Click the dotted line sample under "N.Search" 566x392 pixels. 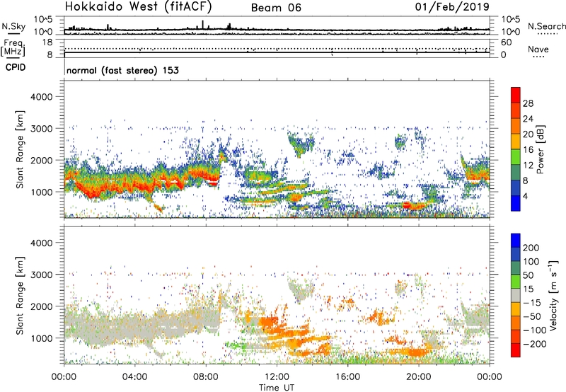pyautogui.click(x=548, y=34)
